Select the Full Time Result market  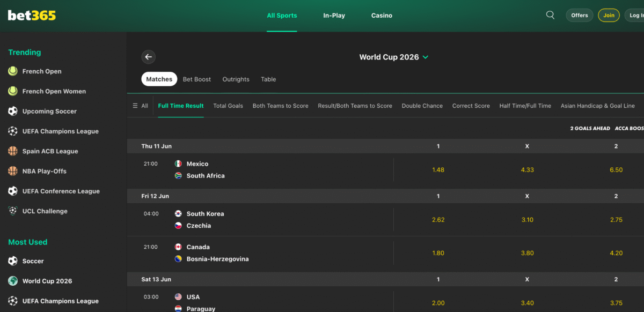click(x=181, y=106)
